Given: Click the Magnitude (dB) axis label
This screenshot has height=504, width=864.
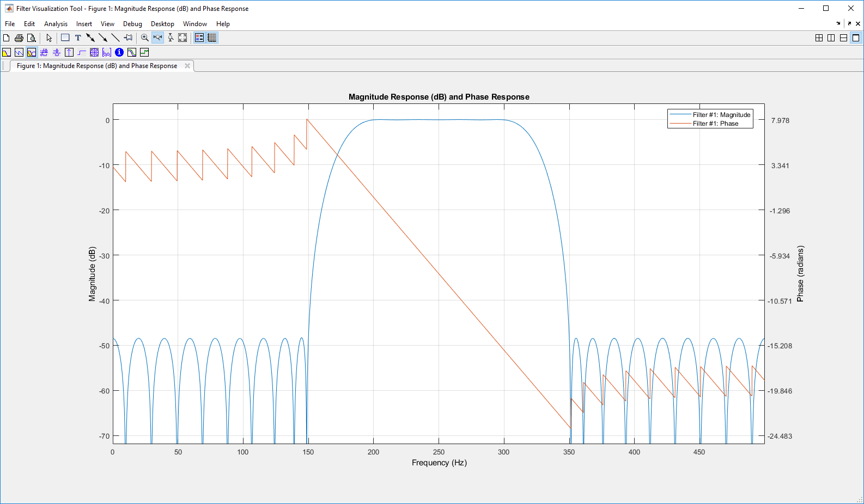Looking at the screenshot, I should pyautogui.click(x=92, y=274).
